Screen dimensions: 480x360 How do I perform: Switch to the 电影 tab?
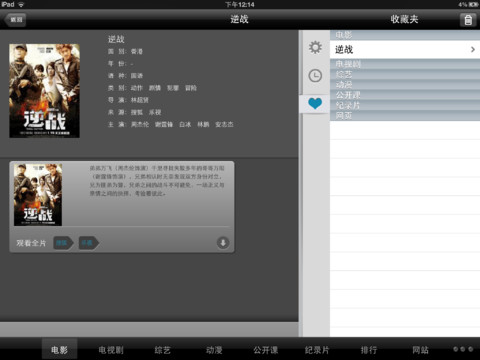point(59,350)
